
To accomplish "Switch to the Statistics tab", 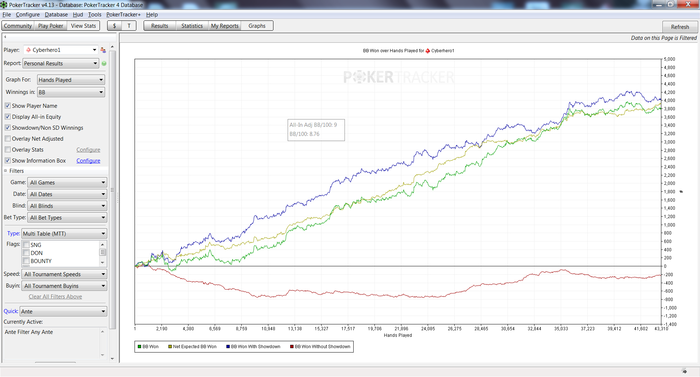I will click(x=192, y=26).
